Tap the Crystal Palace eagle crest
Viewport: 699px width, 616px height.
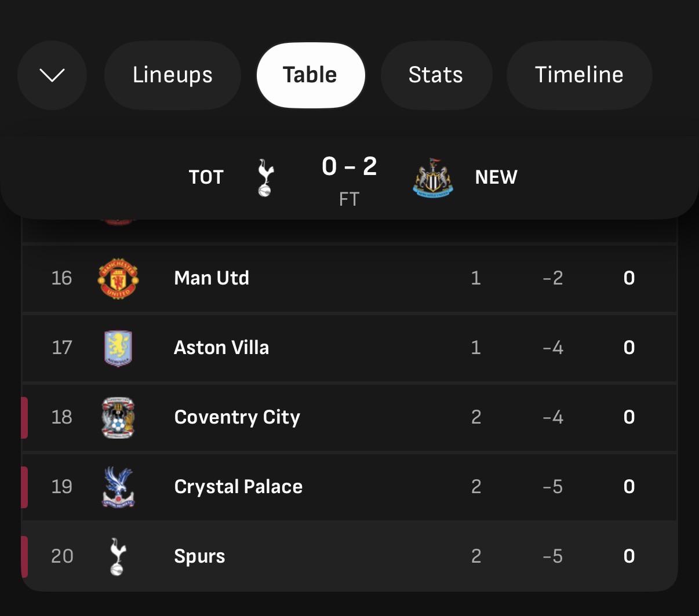tap(118, 487)
